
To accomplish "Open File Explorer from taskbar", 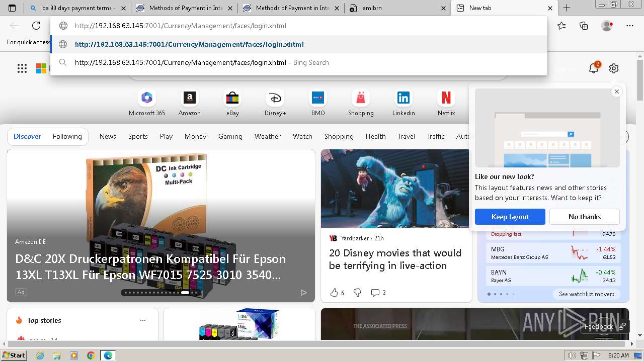I will (x=57, y=355).
